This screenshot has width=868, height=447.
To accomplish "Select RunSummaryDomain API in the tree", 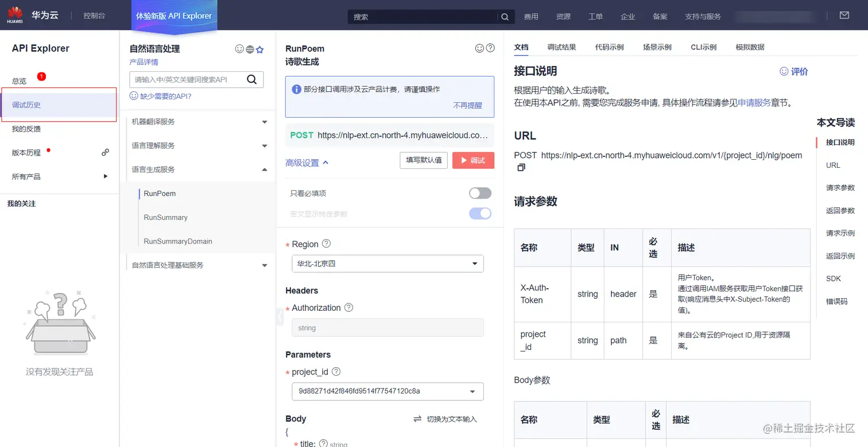I will (178, 241).
